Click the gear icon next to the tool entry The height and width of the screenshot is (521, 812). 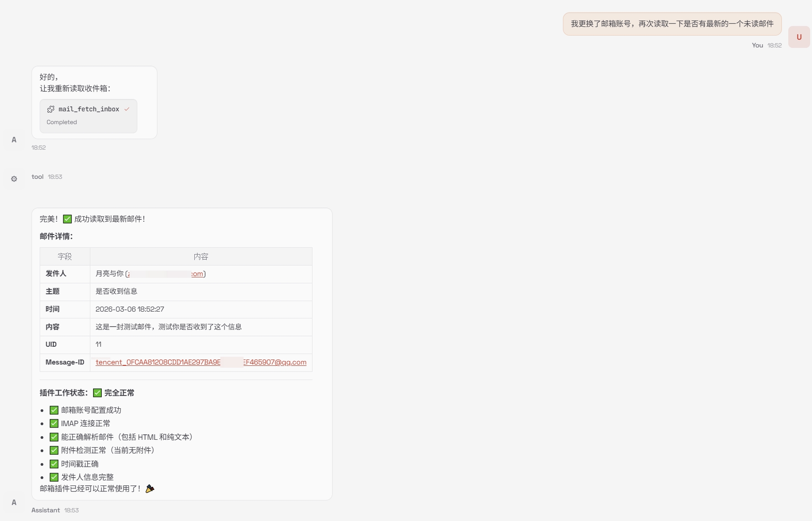pyautogui.click(x=14, y=179)
